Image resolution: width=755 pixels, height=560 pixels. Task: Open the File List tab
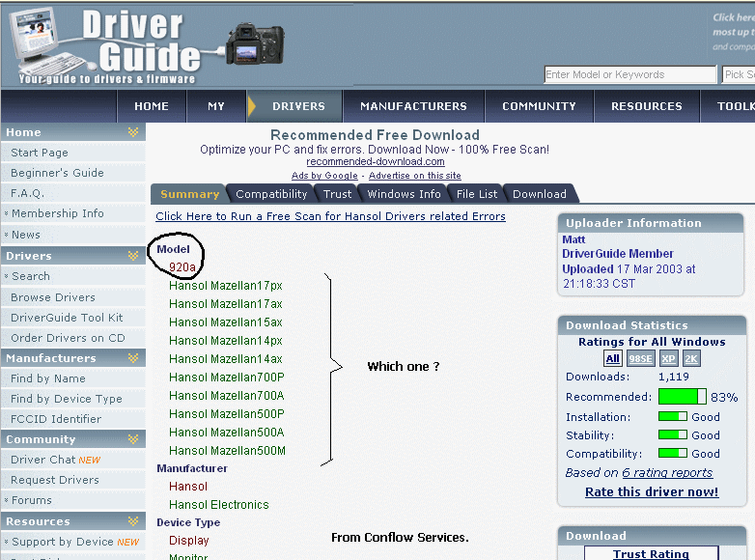click(x=477, y=194)
